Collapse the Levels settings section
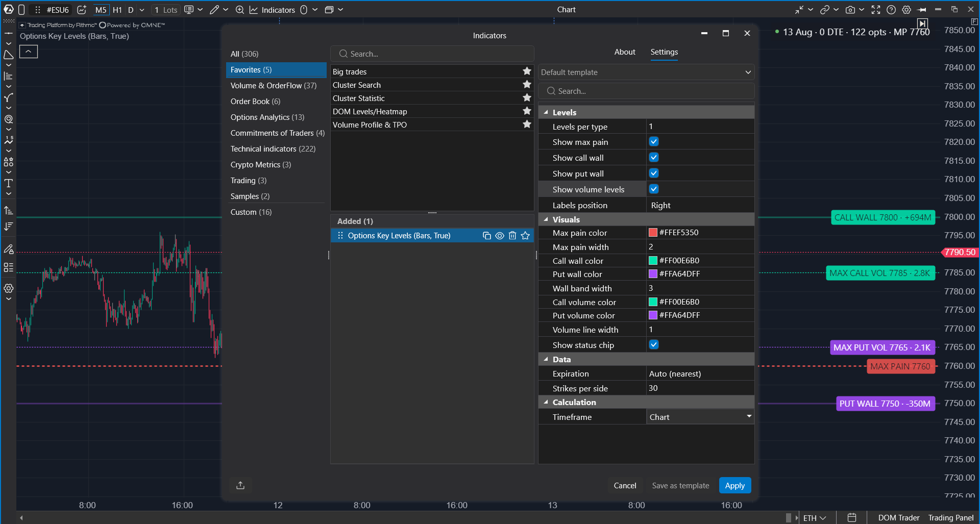This screenshot has height=524, width=980. [546, 112]
